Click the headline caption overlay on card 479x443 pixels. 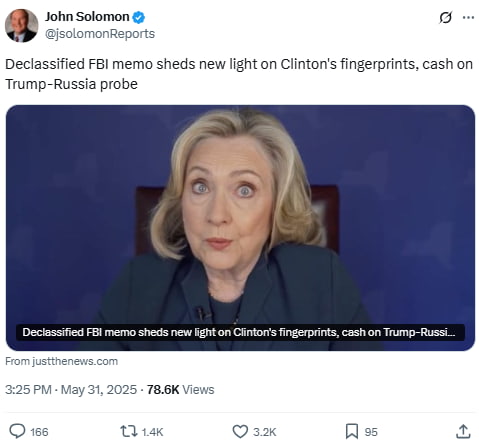pyautogui.click(x=240, y=332)
